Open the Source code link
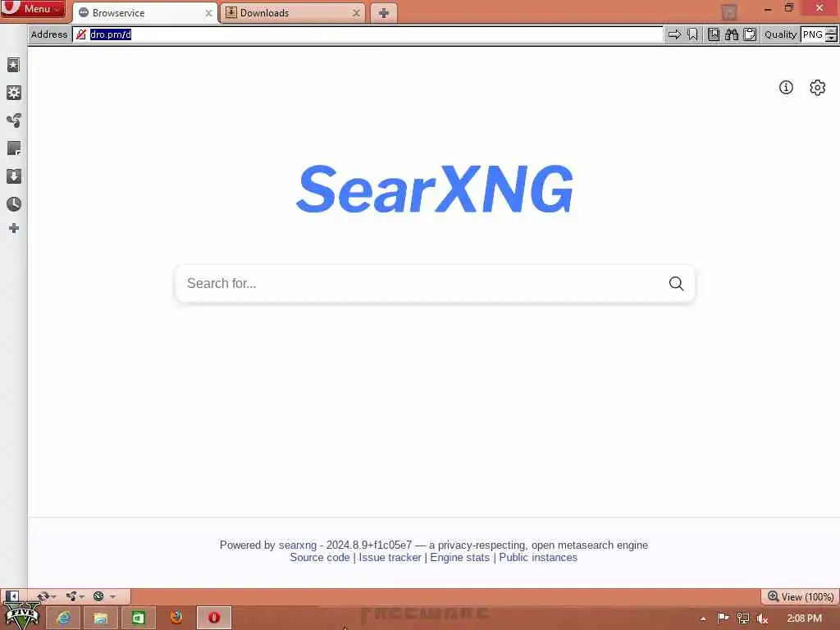The width and height of the screenshot is (840, 630). pos(320,558)
